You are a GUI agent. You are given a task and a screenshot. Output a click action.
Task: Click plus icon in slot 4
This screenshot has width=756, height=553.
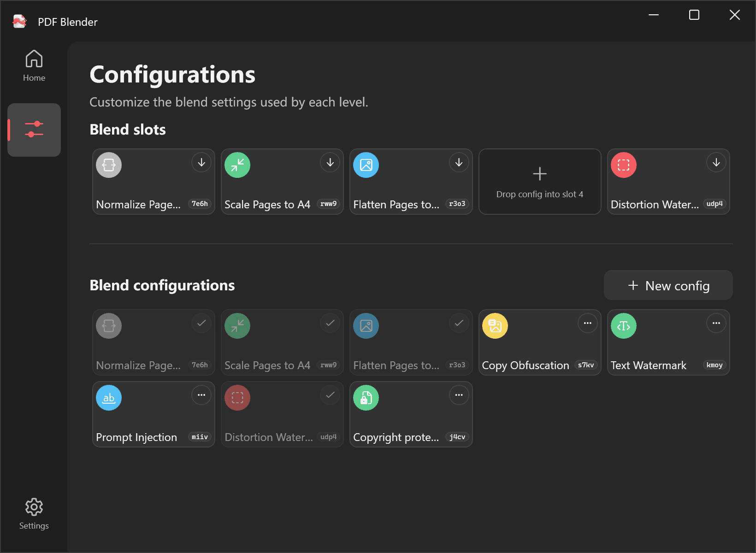coord(540,174)
